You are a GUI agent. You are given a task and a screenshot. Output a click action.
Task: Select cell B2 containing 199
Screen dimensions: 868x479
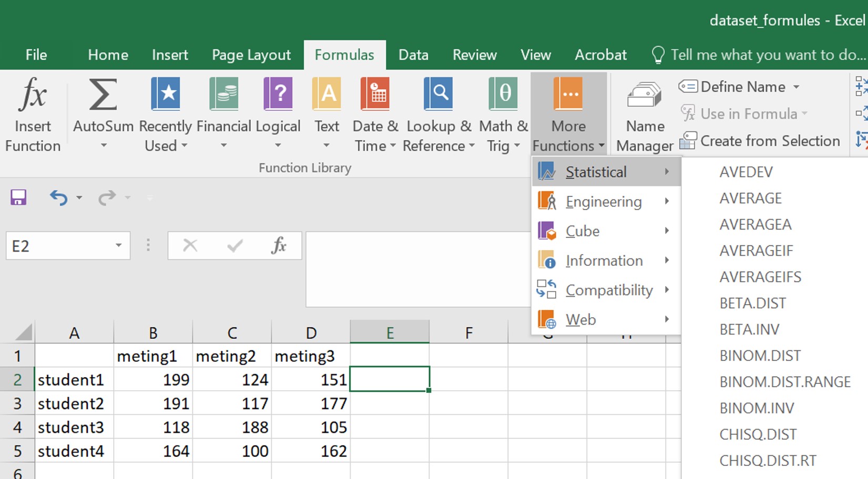[153, 380]
